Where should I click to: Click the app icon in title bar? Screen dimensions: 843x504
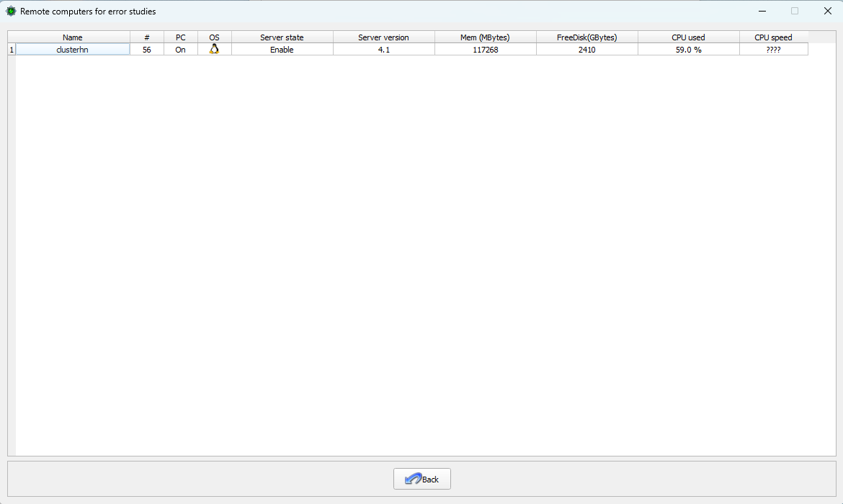tap(11, 11)
